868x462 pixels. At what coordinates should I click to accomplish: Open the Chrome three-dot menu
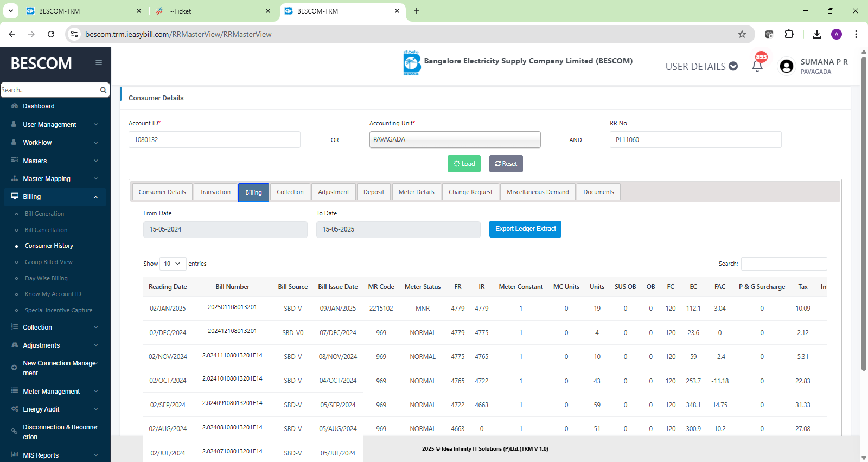pos(856,34)
